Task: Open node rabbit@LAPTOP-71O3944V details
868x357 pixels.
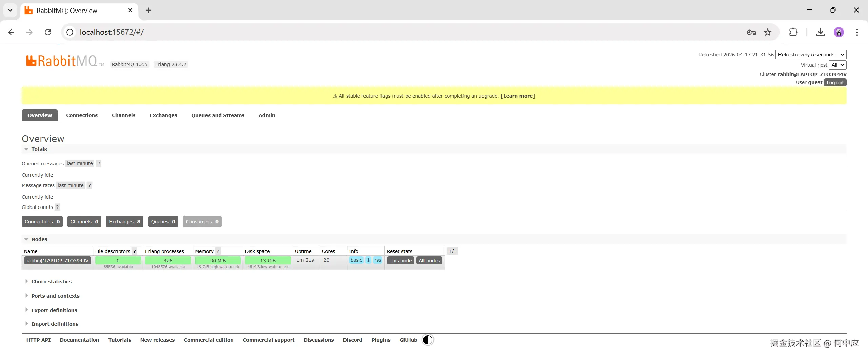Action: pyautogui.click(x=58, y=261)
